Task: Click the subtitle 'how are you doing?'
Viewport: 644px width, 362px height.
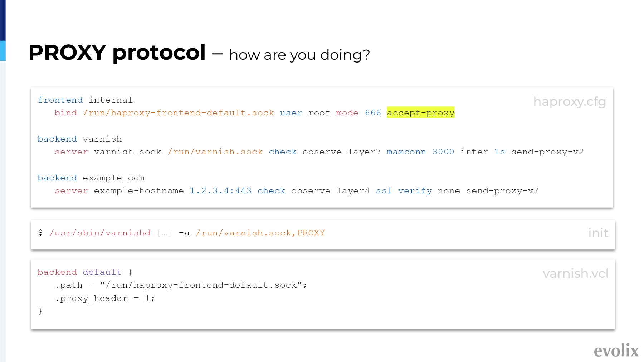Action: click(299, 55)
